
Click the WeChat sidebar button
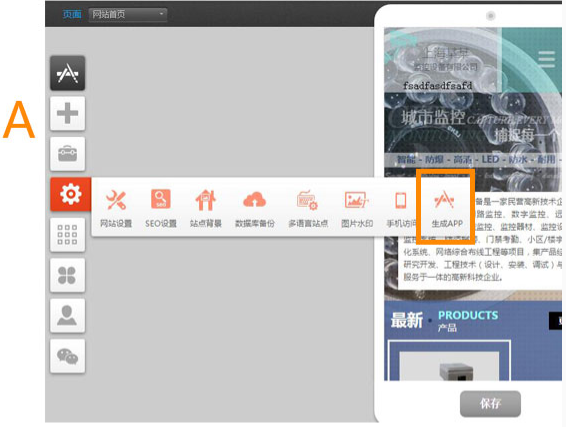tap(68, 356)
